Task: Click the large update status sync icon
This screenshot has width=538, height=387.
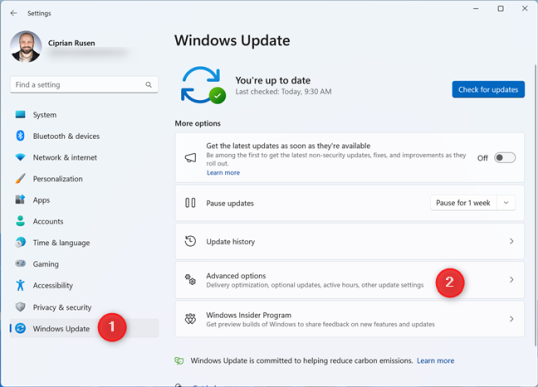Action: click(203, 85)
